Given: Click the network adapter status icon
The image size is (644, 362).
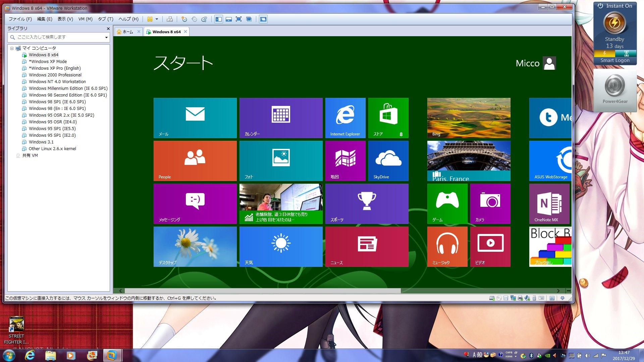Looking at the screenshot, I should pyautogui.click(x=513, y=298).
